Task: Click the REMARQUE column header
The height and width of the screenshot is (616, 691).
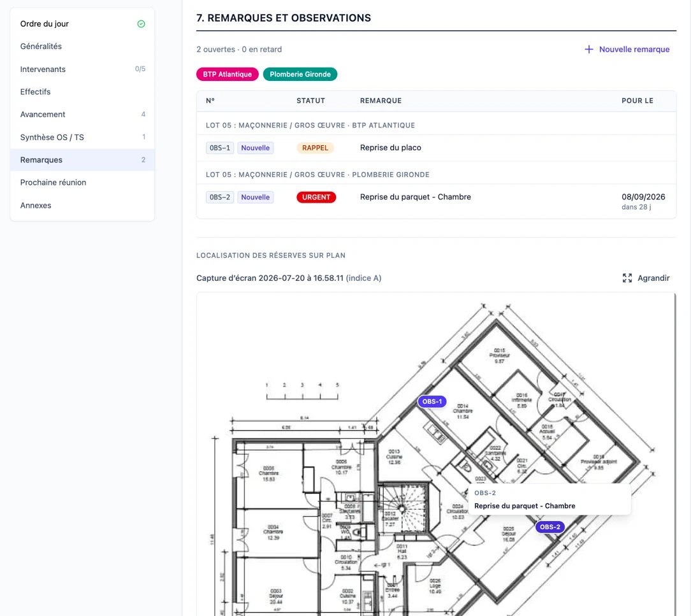Action: click(381, 101)
